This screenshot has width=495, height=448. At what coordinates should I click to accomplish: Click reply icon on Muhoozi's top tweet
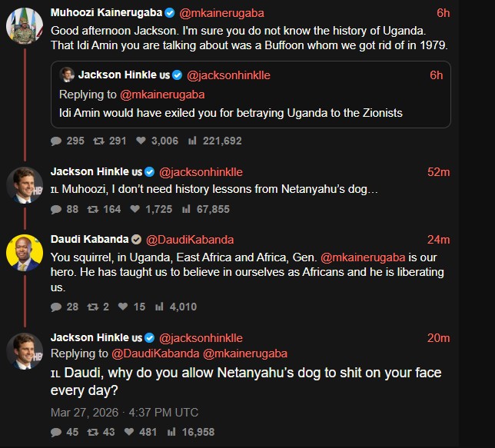(x=56, y=141)
